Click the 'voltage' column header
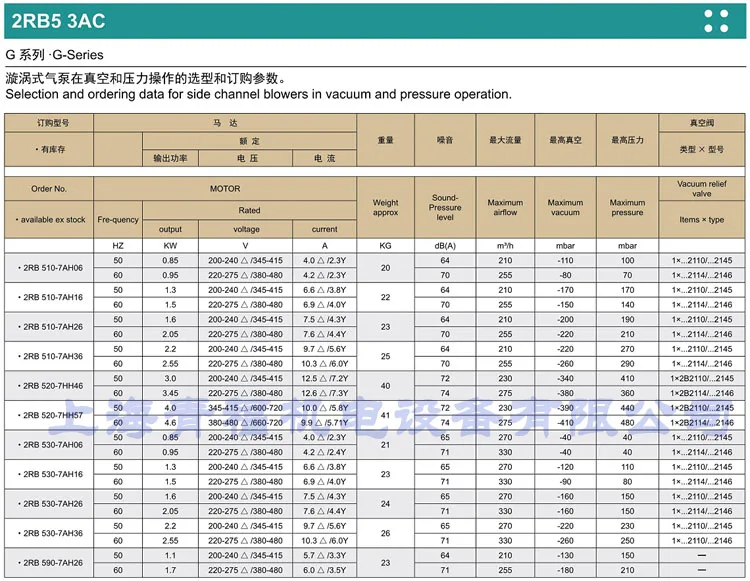 [x=246, y=229]
